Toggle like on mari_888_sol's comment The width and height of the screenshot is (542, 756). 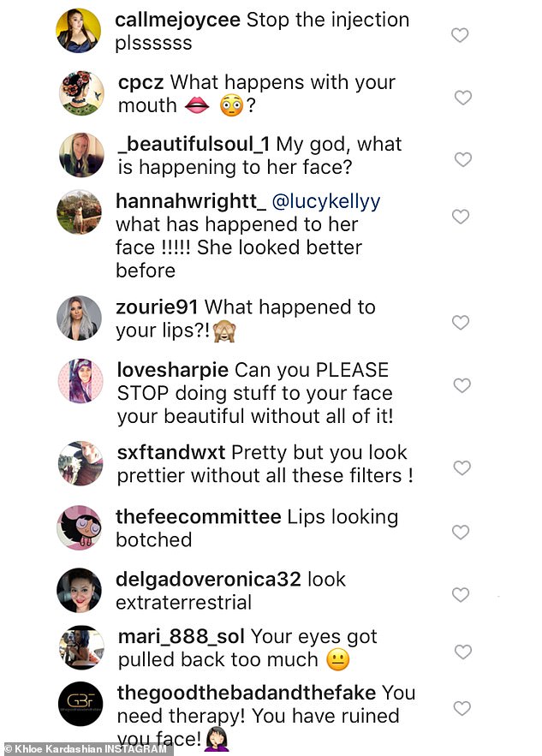462,652
